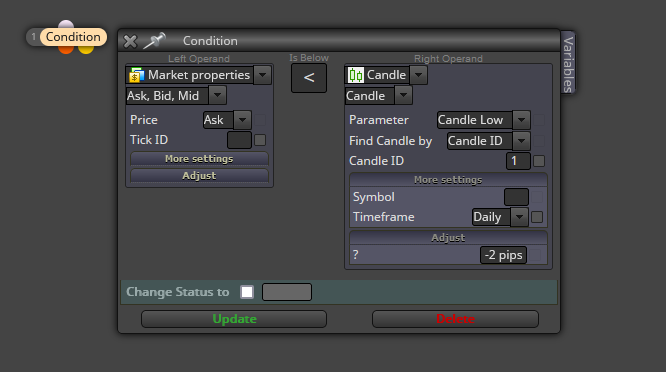
Task: Open the Timeframe Daily dropdown
Action: click(x=519, y=217)
